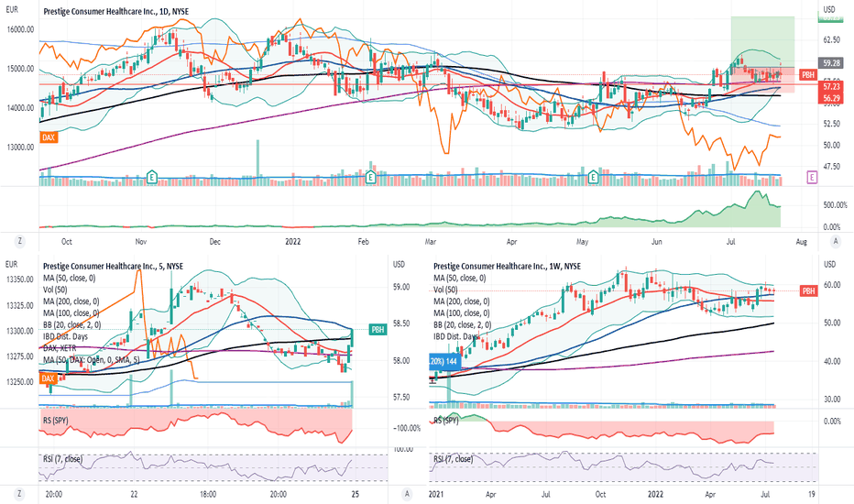Toggle auto scale A on the daily chart
This screenshot has height=504, width=854.
(x=836, y=241)
